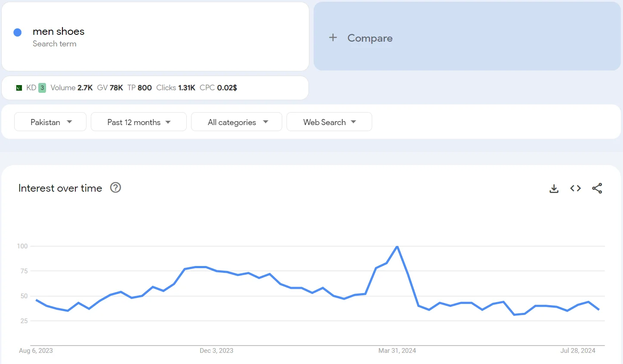Open the Pakistan location dropdown
The image size is (623, 364).
50,122
